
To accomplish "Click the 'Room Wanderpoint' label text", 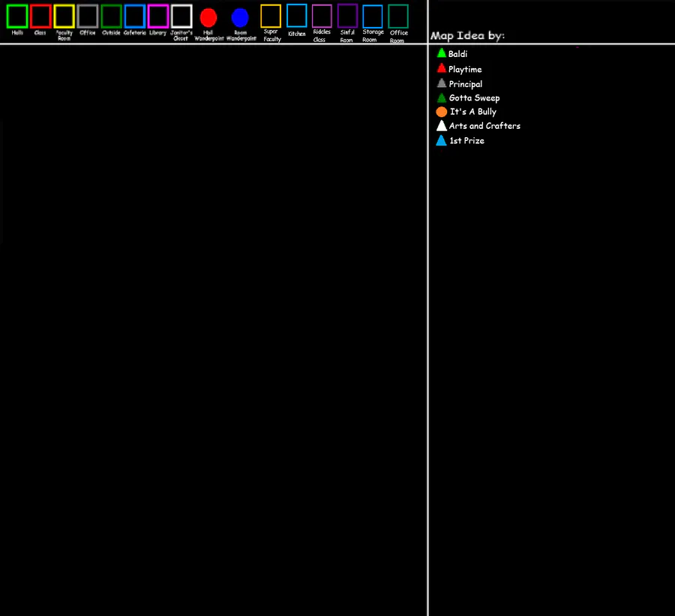I will 241,36.
